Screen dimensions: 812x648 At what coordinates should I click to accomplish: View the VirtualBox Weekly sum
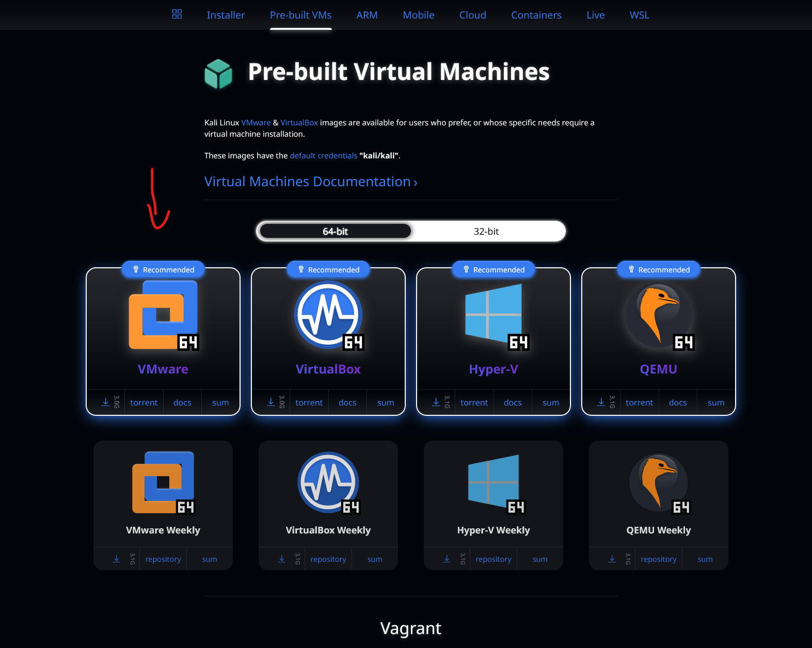pyautogui.click(x=375, y=559)
